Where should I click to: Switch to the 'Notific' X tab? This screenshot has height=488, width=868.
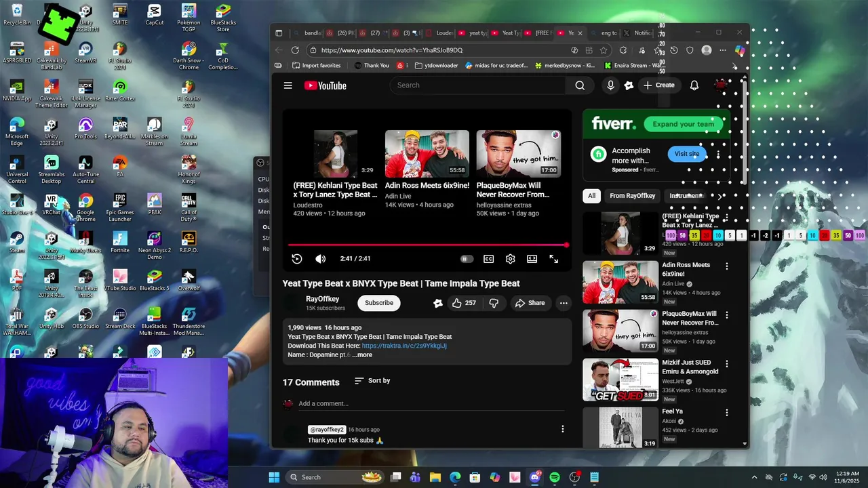638,33
